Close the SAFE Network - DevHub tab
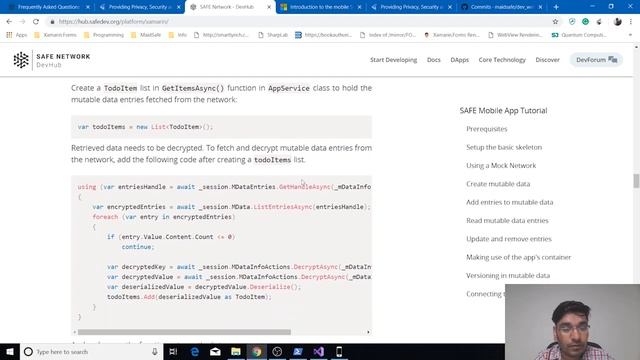640x360 pixels. click(269, 7)
